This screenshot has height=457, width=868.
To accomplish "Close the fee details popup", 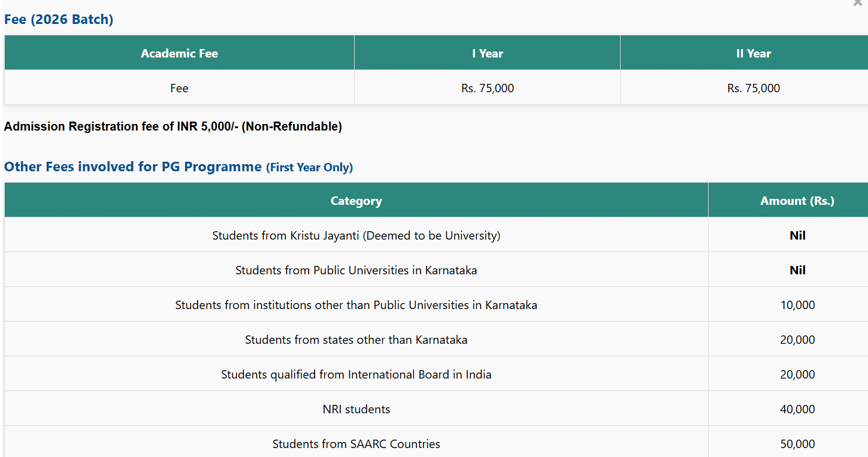I will pos(858,3).
